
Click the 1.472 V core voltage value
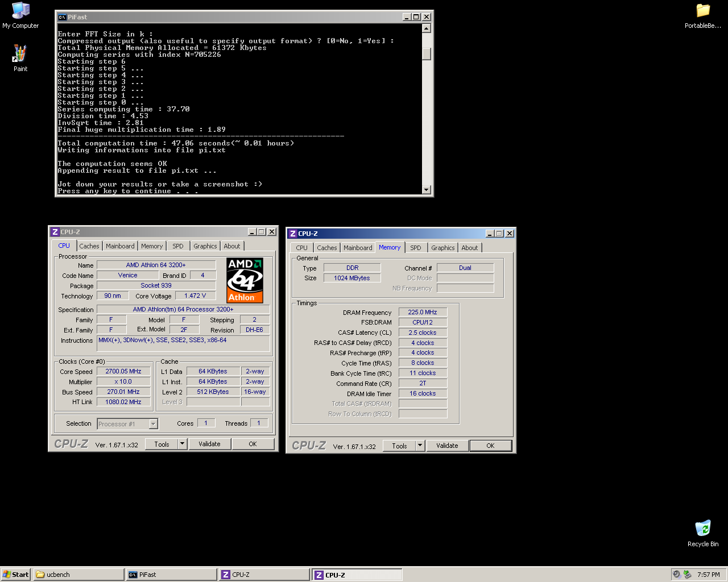click(195, 296)
